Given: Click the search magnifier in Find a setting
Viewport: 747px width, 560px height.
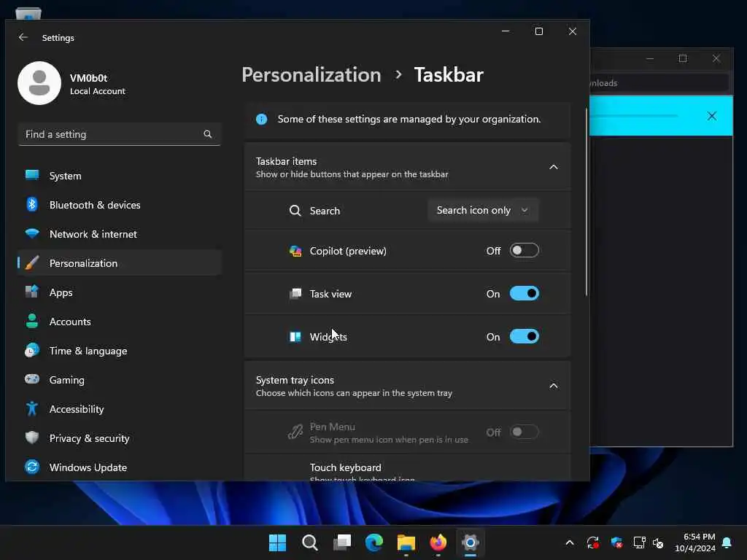Looking at the screenshot, I should [x=208, y=134].
